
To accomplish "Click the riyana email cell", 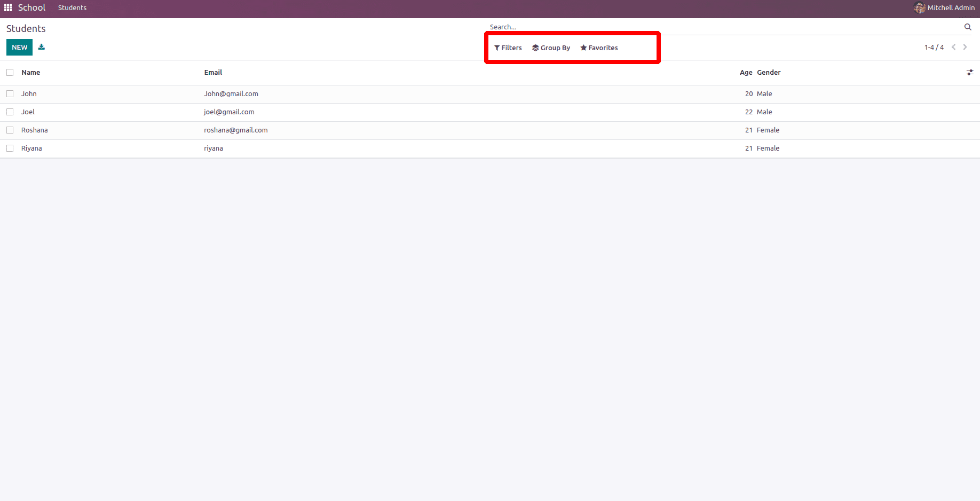I will pos(214,148).
